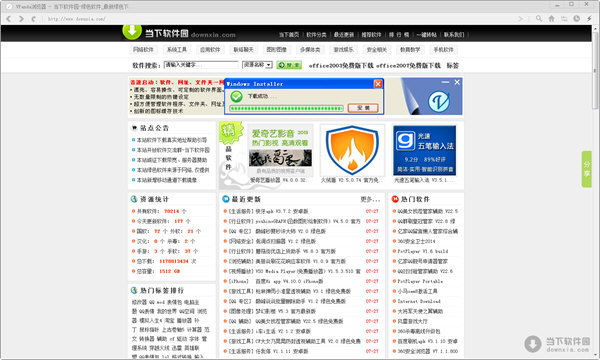Click the page refresh icon
Image resolution: width=600 pixels, height=360 pixels.
point(34,18)
